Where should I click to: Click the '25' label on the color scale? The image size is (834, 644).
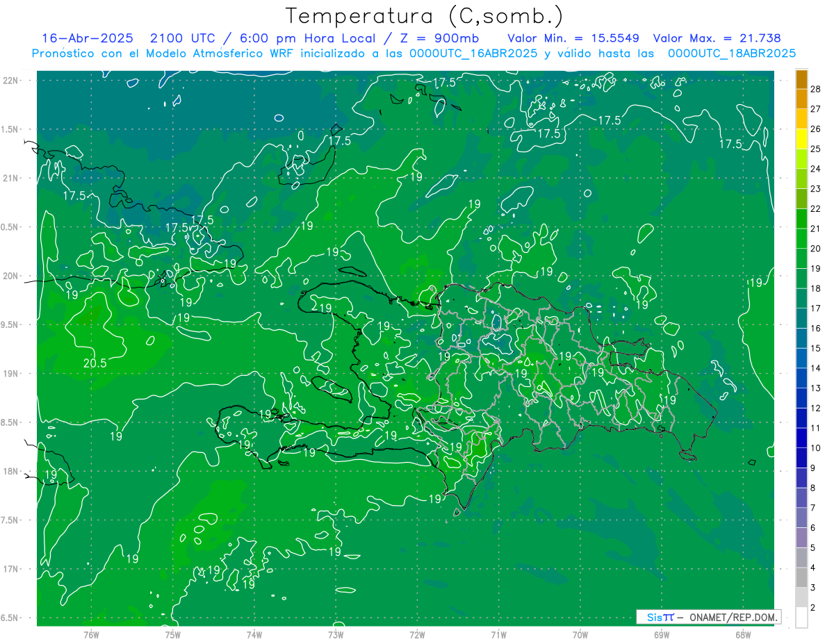tap(816, 149)
